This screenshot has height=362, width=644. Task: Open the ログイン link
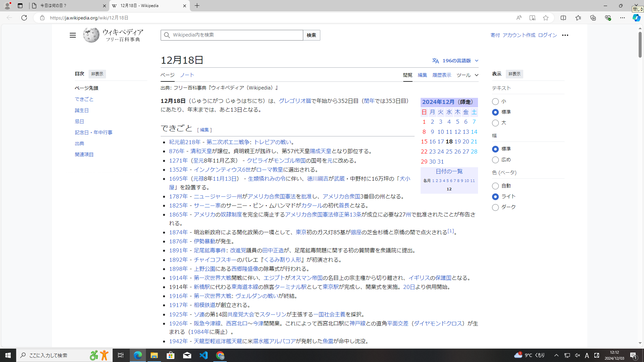click(547, 35)
